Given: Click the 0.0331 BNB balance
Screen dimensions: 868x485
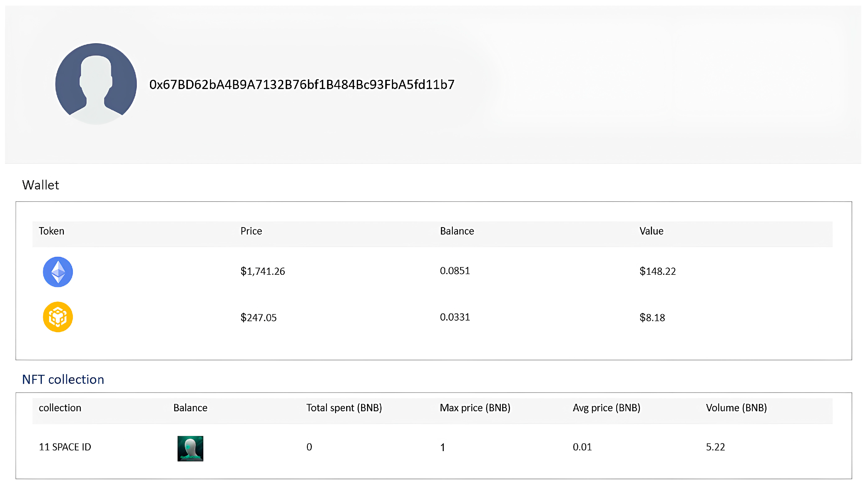Looking at the screenshot, I should [455, 317].
